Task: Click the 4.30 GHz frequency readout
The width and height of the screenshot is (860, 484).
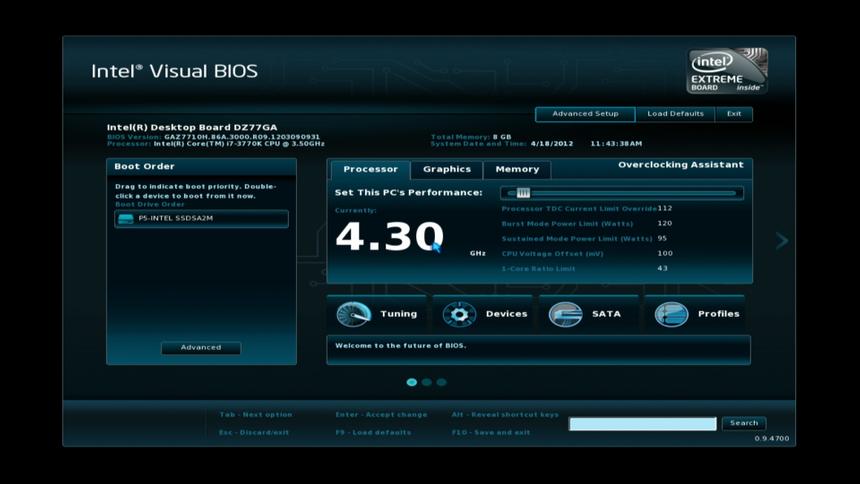Action: point(389,237)
